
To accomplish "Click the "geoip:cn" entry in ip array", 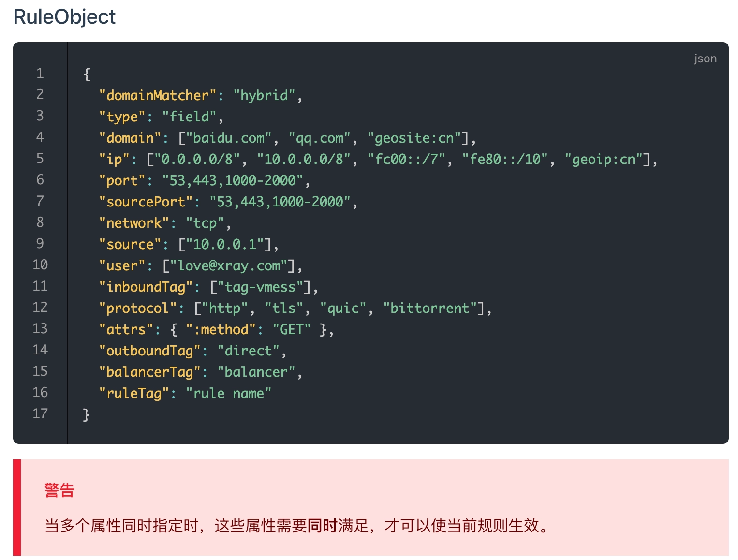I will click(603, 159).
